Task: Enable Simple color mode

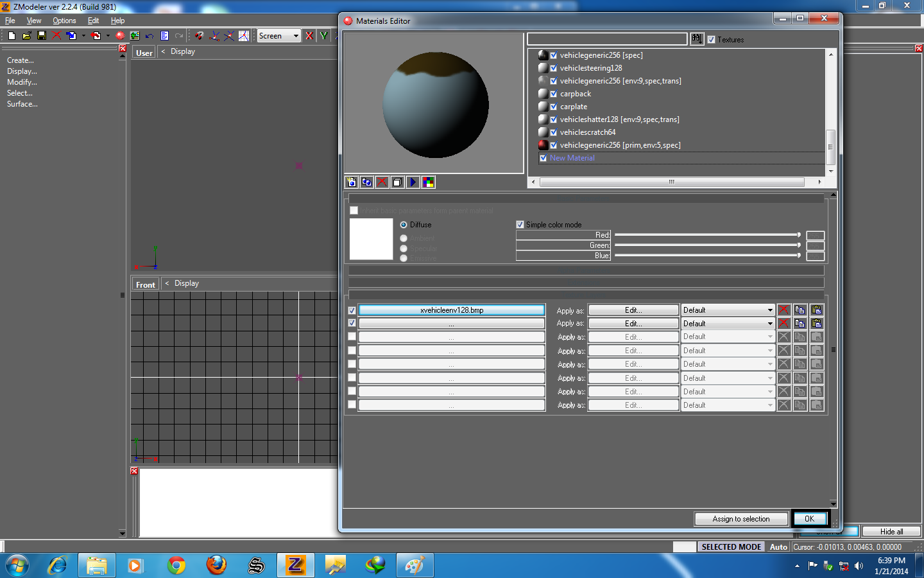Action: point(520,224)
